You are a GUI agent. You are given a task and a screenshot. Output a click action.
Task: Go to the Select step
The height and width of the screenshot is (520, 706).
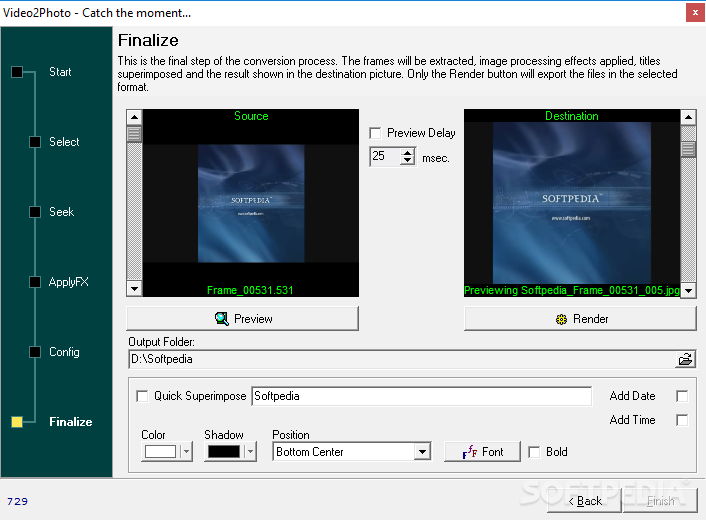click(64, 142)
